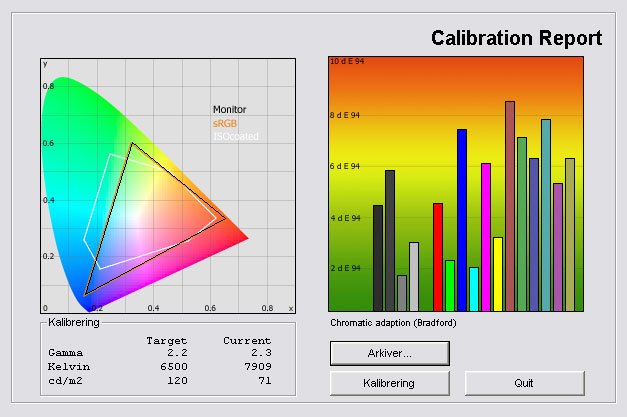Click the Chromatic adaption (Bradford) label

[x=386, y=323]
